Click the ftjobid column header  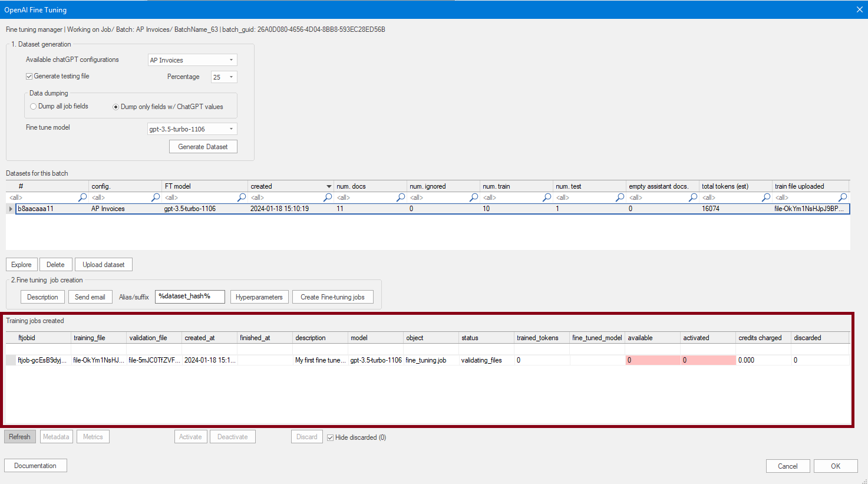pos(27,338)
